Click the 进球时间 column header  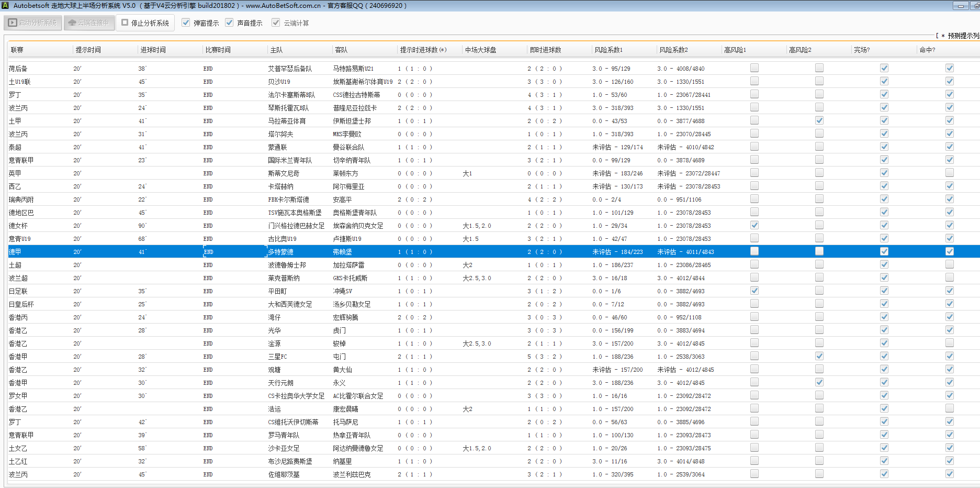coord(153,50)
